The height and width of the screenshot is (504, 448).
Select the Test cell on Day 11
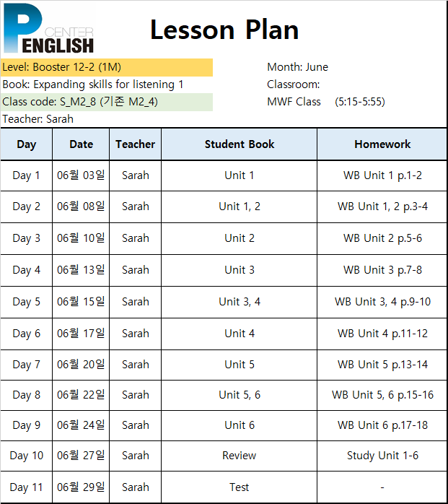click(240, 487)
